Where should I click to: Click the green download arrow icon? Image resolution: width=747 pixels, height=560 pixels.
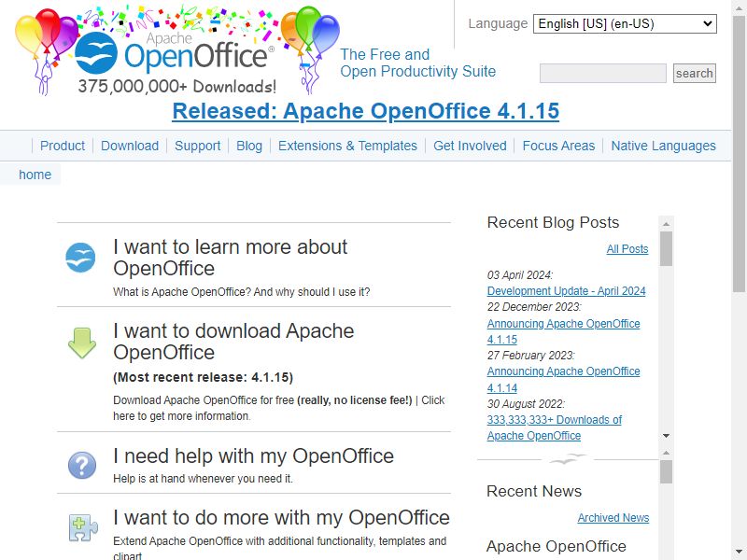82,343
